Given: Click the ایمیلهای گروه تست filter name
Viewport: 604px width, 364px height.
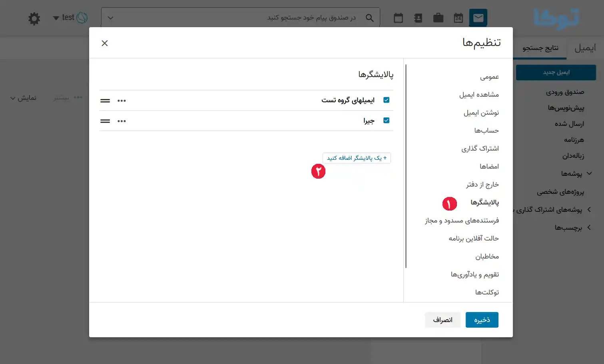Looking at the screenshot, I should pos(348,100).
